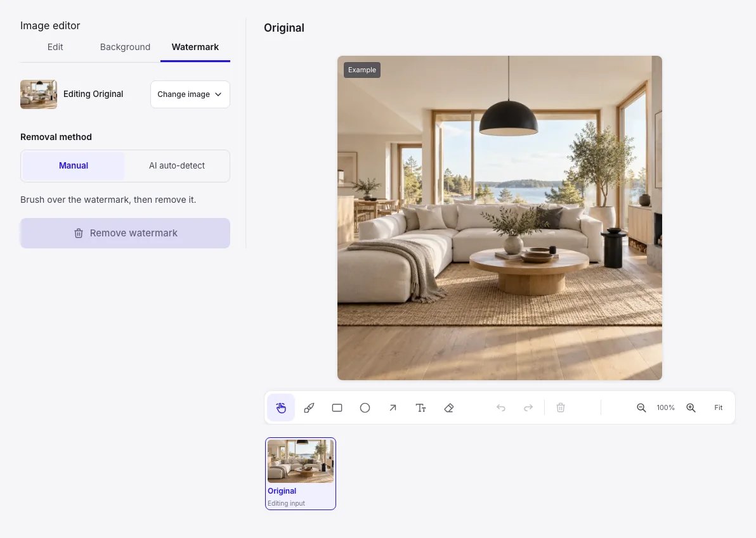The image size is (756, 538).
Task: Select the text tool
Action: point(421,408)
